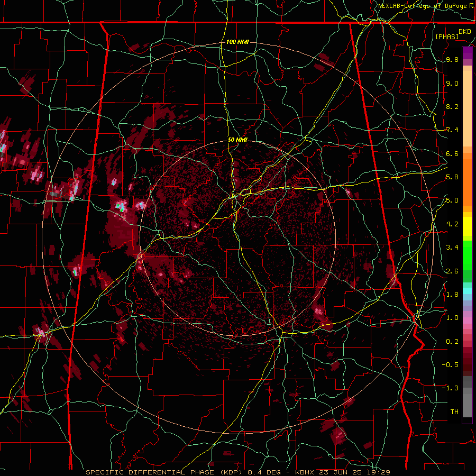Click the 1.8 scale label
The height and width of the screenshot is (476, 476).
(452, 295)
